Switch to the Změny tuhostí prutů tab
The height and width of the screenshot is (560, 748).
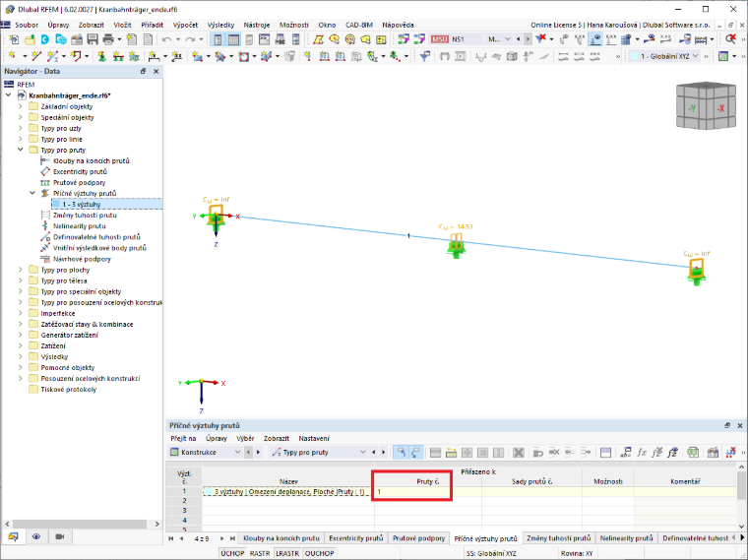click(559, 538)
